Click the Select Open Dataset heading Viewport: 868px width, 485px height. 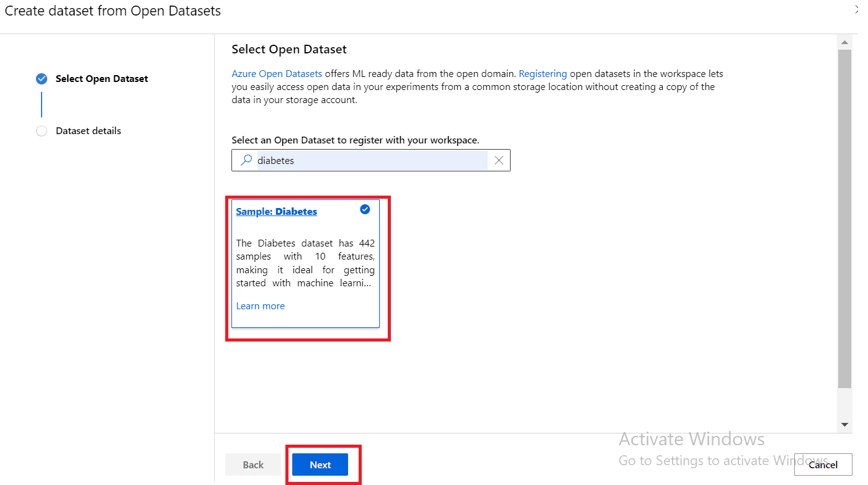pos(289,49)
